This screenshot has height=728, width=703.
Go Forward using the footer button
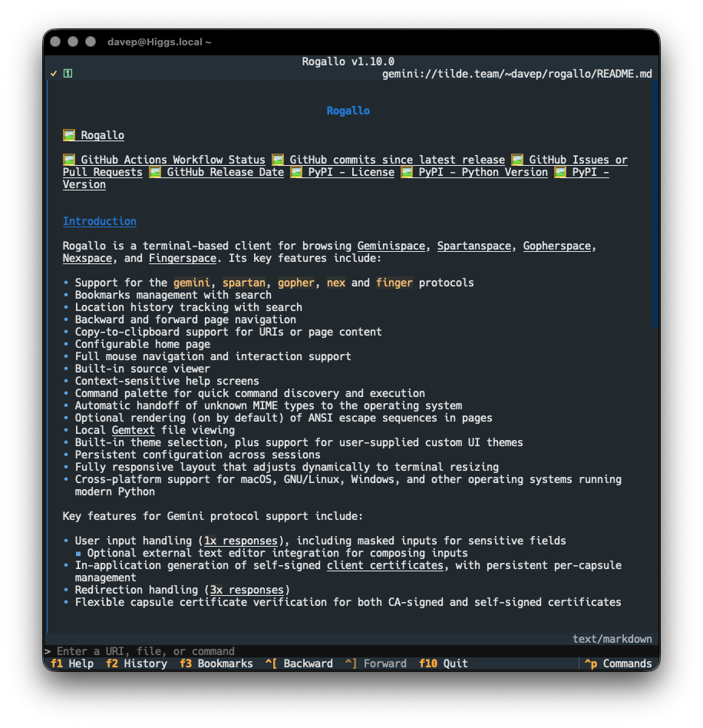pyautogui.click(x=376, y=663)
